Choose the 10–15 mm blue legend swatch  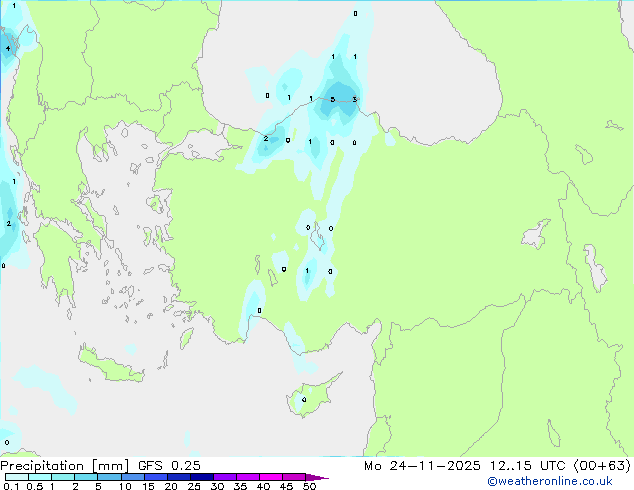[132, 477]
